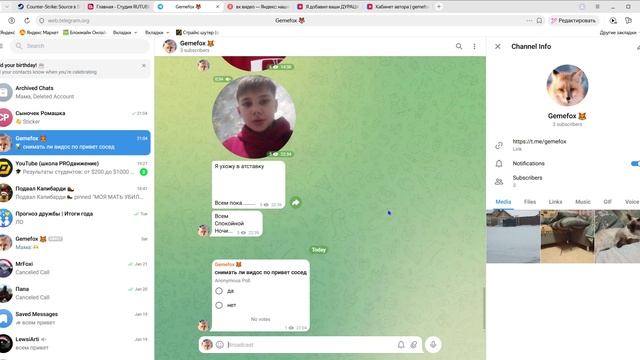Screen dimensions: 640x360
Task: Open the MrFoxi chat
Action: coord(75,268)
